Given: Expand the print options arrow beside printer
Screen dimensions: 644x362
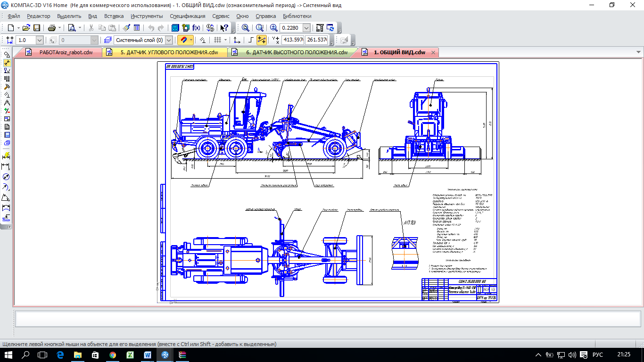Looking at the screenshot, I should point(60,28).
